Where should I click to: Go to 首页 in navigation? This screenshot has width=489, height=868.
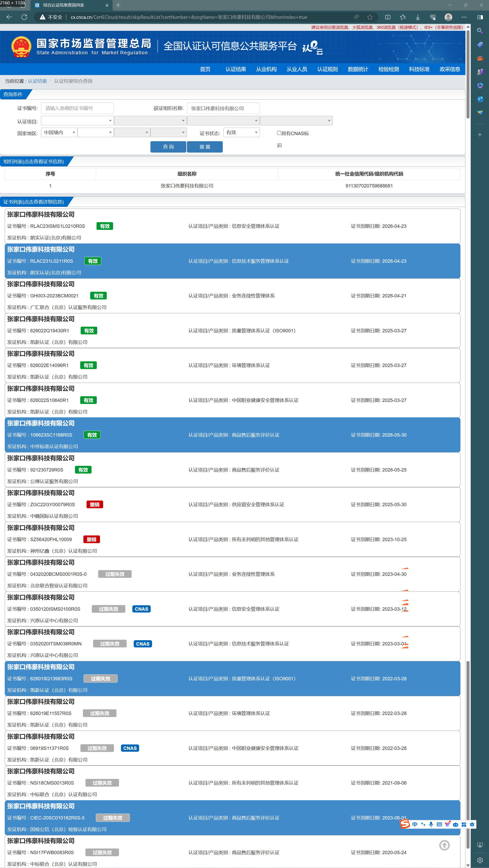tap(205, 69)
